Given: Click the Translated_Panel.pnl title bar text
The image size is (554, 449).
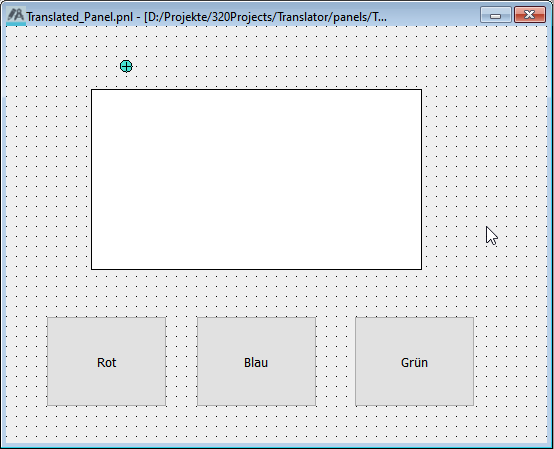Looking at the screenshot, I should click(x=79, y=17).
